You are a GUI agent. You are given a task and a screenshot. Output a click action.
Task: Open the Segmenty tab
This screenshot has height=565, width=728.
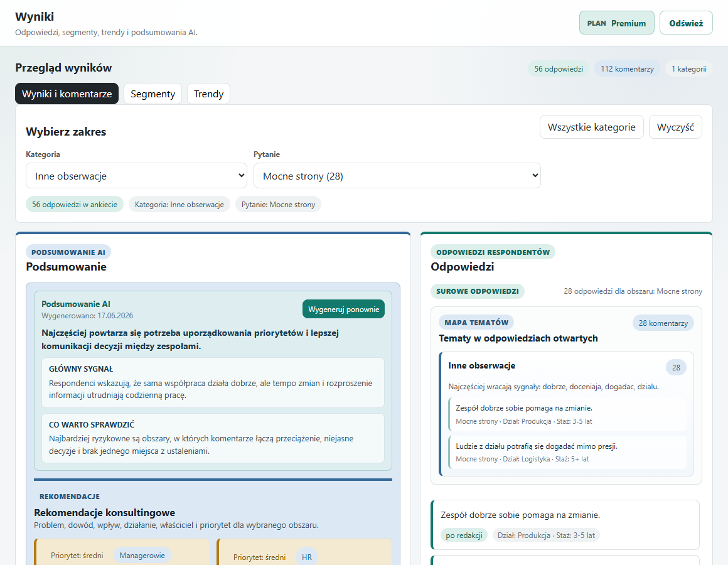153,94
